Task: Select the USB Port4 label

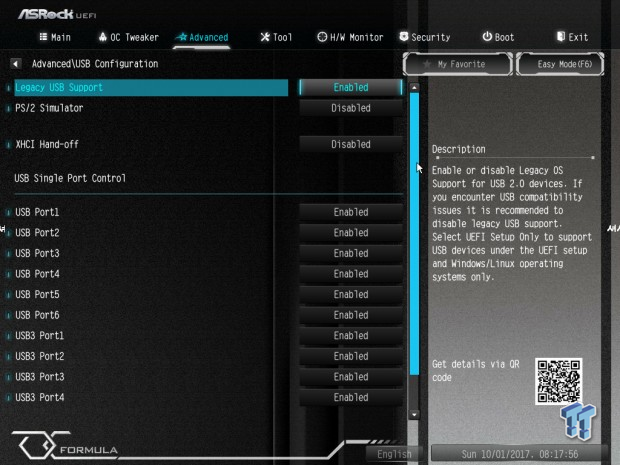Action: click(x=37, y=274)
